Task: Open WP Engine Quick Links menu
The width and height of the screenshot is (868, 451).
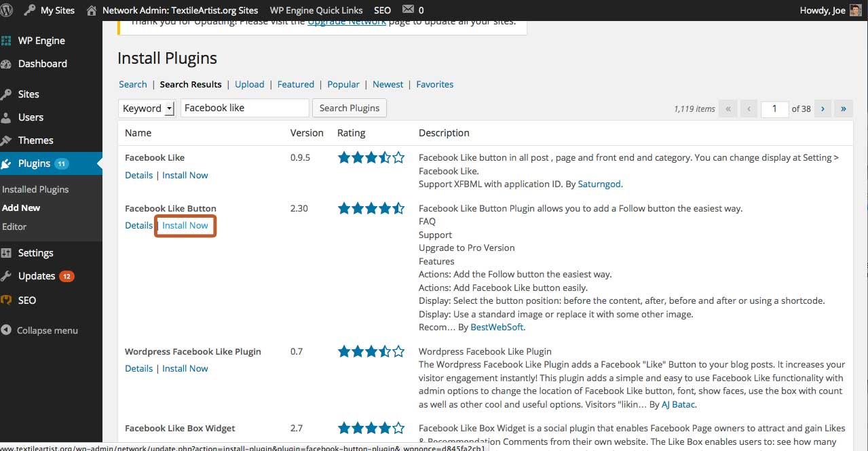Action: tap(316, 10)
